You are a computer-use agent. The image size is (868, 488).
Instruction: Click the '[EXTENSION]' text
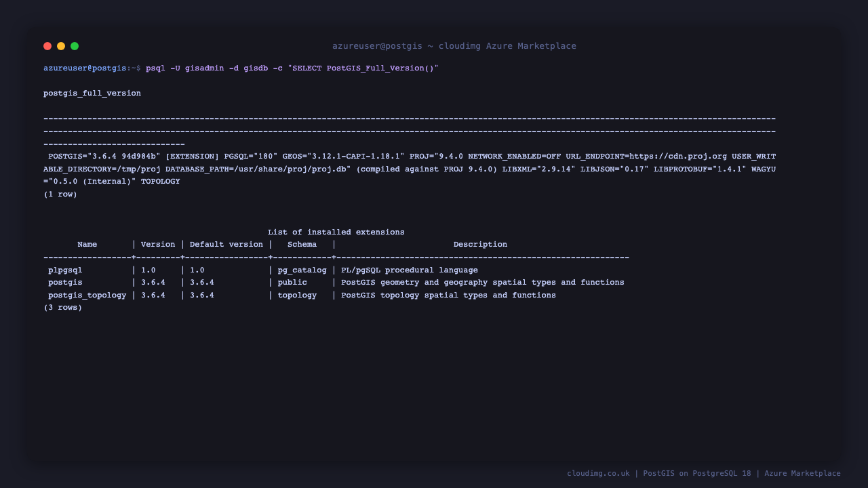tap(193, 157)
